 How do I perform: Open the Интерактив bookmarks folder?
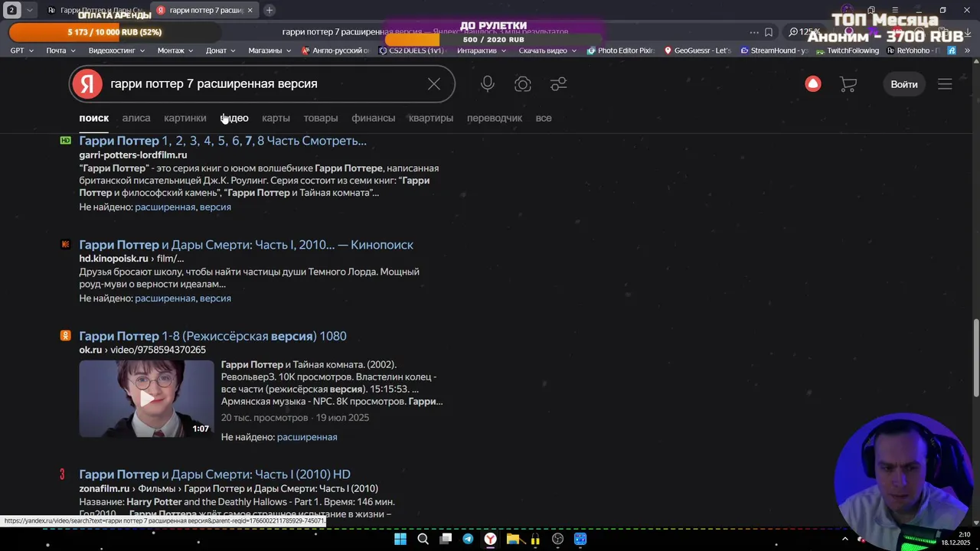(x=482, y=51)
